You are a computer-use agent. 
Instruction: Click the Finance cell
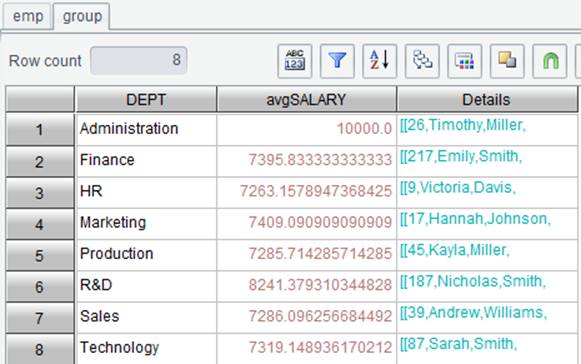click(146, 161)
